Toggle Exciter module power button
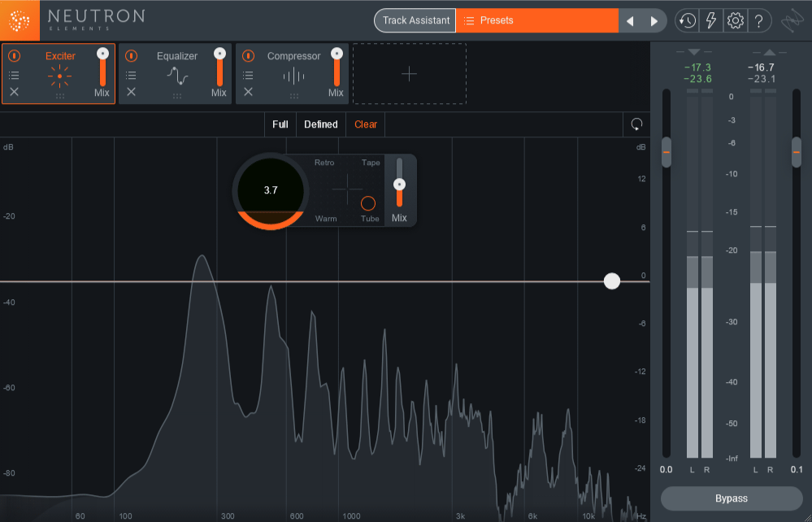 14,55
